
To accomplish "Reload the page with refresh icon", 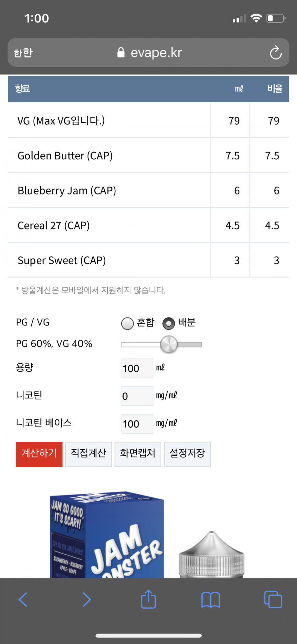I will click(x=275, y=53).
